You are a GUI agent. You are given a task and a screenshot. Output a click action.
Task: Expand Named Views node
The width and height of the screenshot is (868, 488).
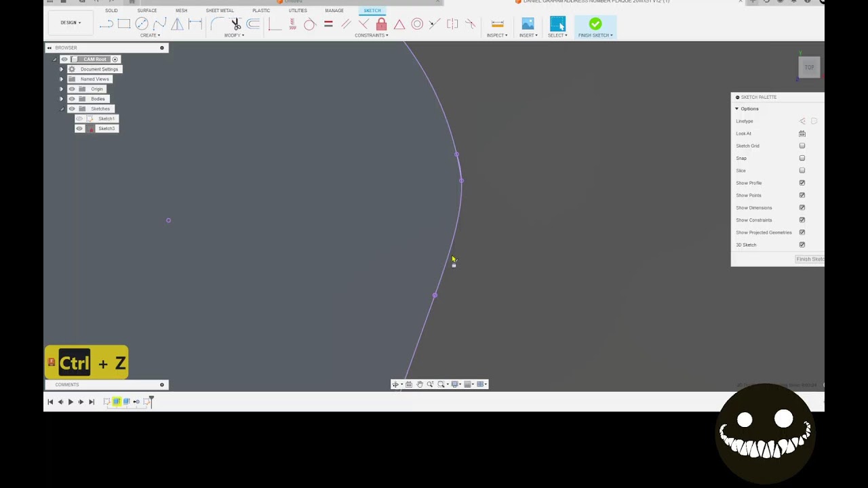(x=61, y=79)
